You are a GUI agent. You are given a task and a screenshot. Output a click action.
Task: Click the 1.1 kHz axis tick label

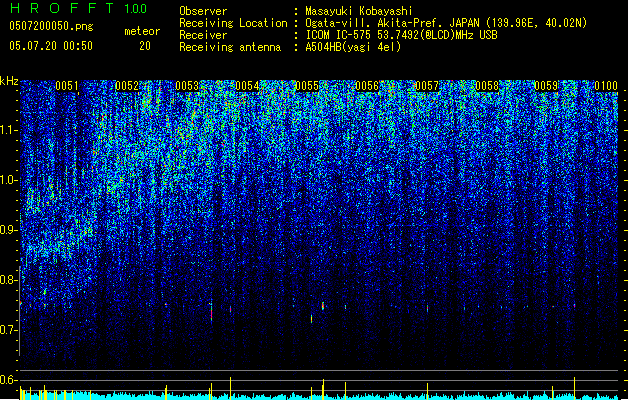click(9, 130)
